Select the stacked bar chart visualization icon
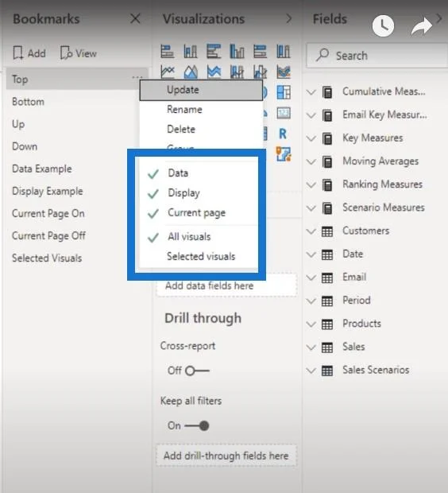This screenshot has height=493, width=448. (x=168, y=52)
